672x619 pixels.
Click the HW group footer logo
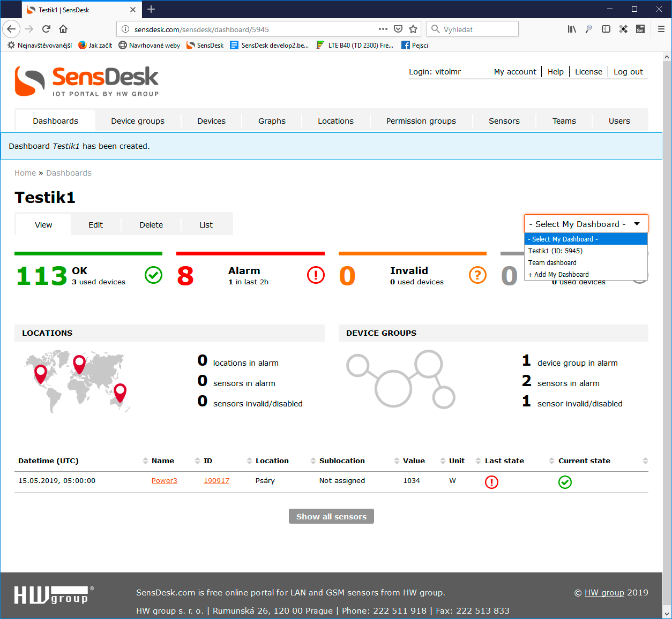point(54,595)
